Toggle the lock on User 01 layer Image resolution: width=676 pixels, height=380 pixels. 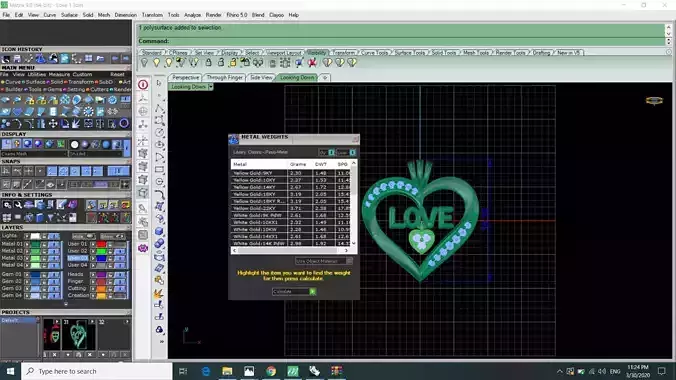point(110,244)
